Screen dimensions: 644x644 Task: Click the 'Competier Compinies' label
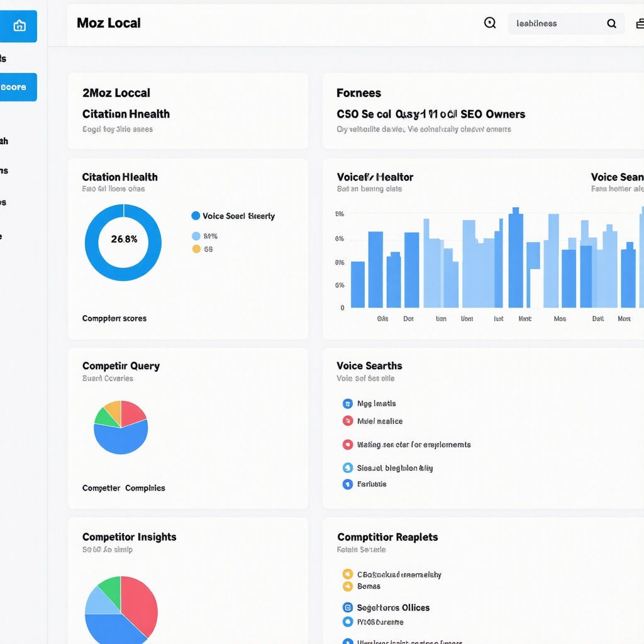pyautogui.click(x=124, y=488)
